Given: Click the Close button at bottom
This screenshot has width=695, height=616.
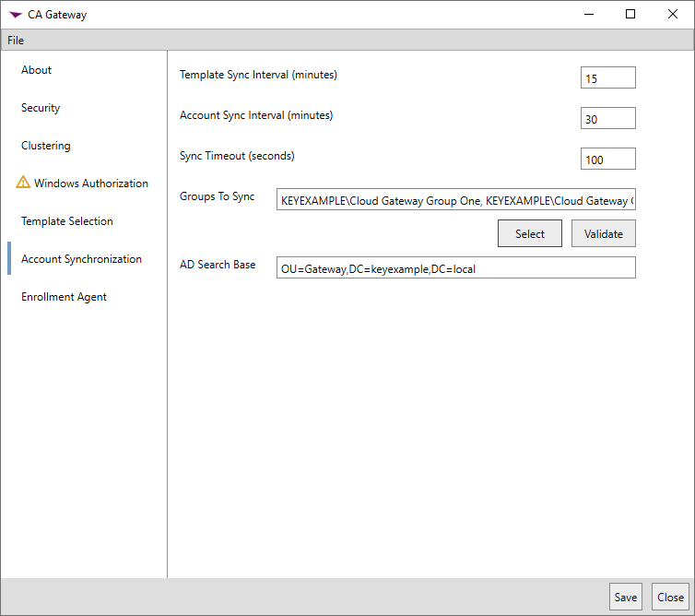Looking at the screenshot, I should (670, 597).
